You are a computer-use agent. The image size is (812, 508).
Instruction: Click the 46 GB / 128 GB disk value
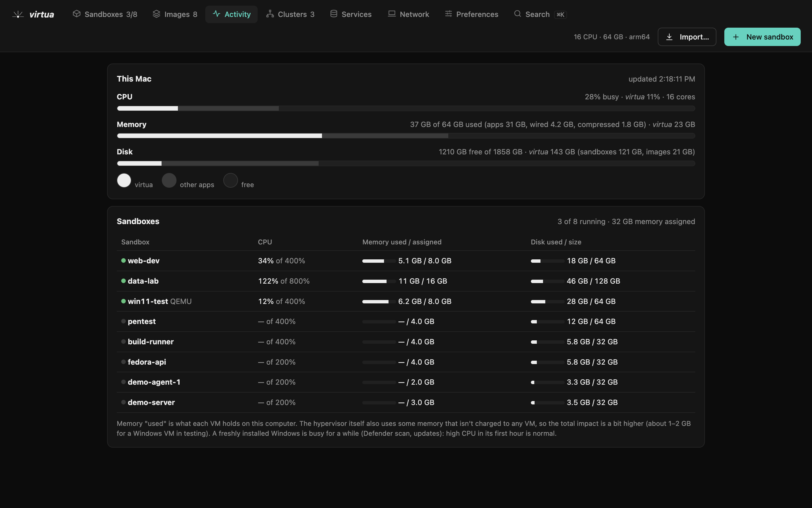593,281
